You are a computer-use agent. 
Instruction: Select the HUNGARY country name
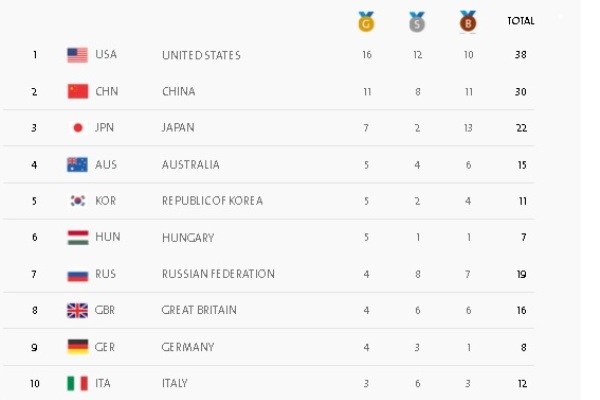point(185,237)
